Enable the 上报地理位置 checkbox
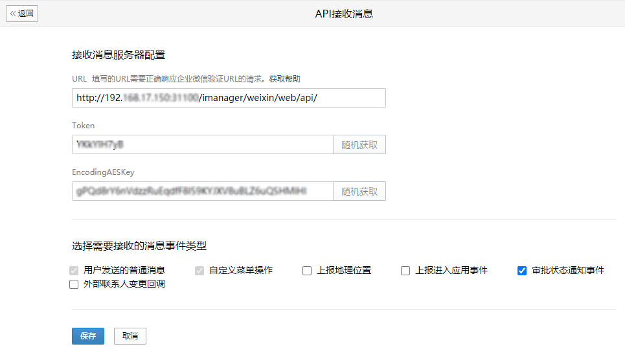Viewport: 625px width, 364px height. click(307, 271)
